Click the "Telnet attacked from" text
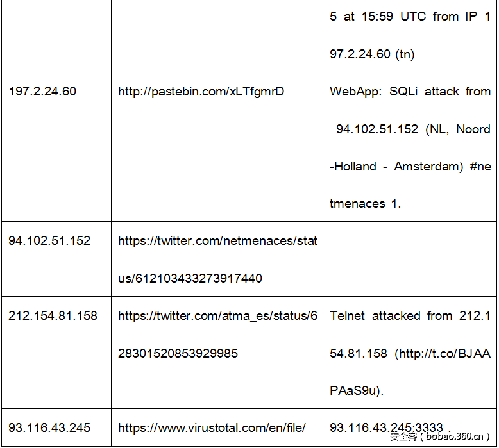 (x=391, y=316)
